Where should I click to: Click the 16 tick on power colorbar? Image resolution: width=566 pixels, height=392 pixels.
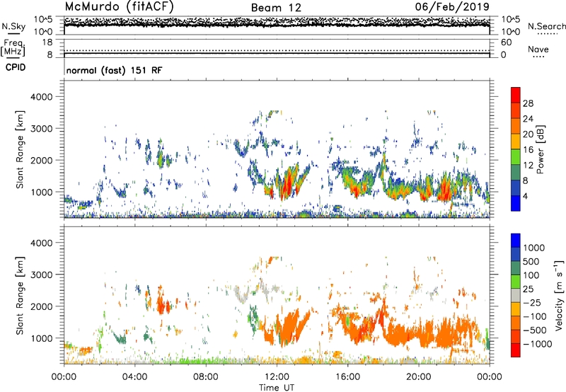click(x=528, y=150)
